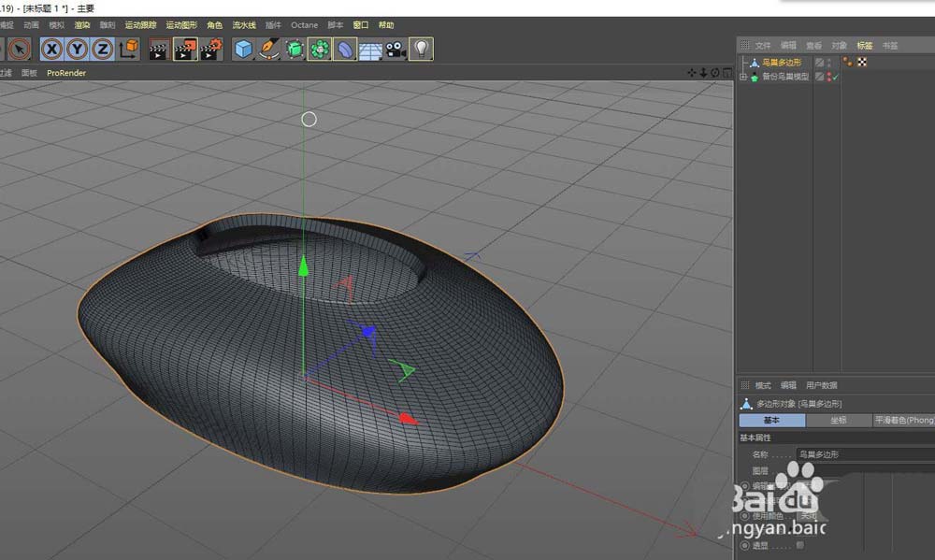This screenshot has width=935, height=560.
Task: Toggle visibility dots of second object
Action: [828, 77]
